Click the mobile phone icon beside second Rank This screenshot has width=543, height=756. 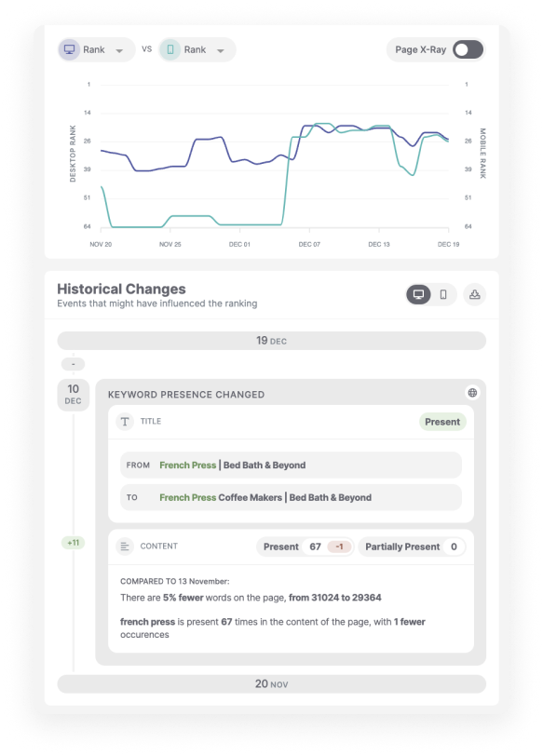[170, 49]
